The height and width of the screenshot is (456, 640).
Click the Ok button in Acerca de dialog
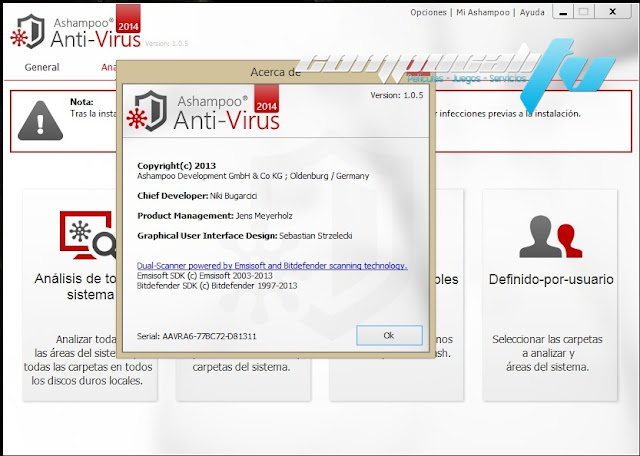(x=389, y=336)
